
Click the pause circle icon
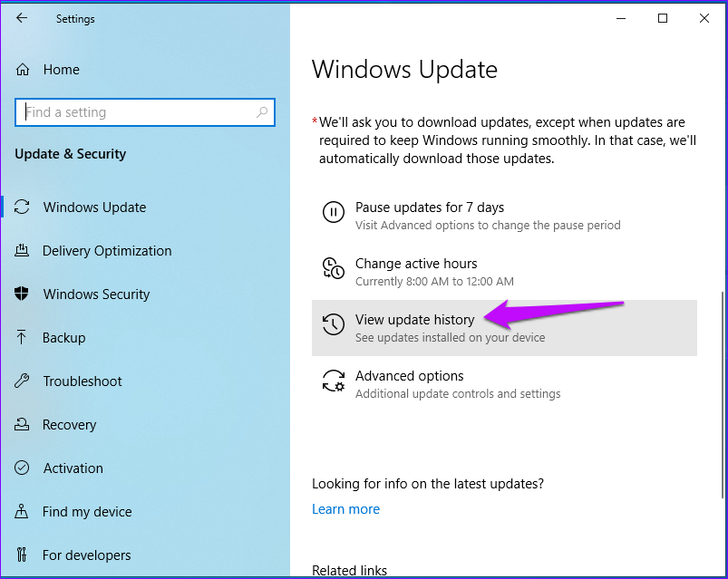click(334, 212)
